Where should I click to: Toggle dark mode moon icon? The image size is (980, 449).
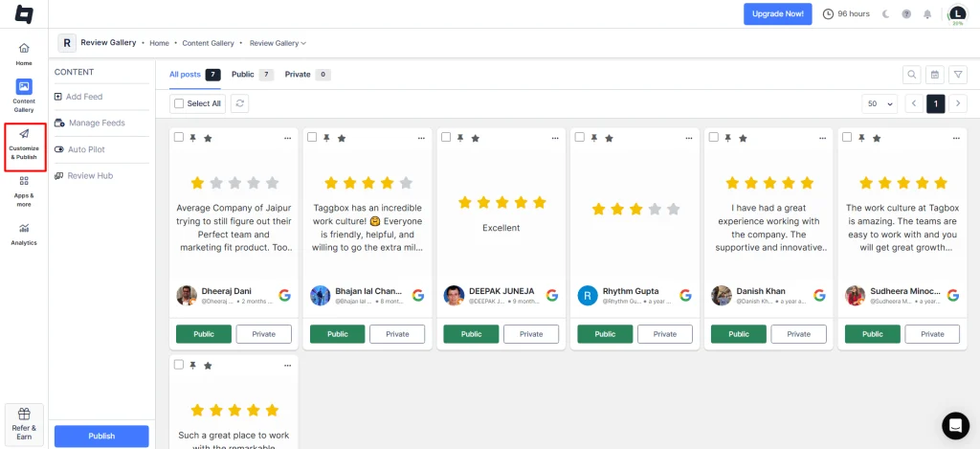[x=885, y=13]
